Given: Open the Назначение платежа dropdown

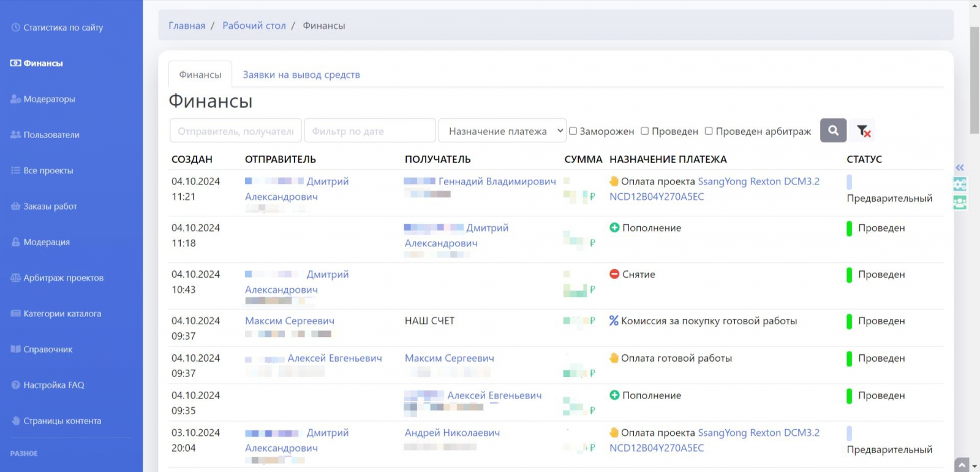Looking at the screenshot, I should point(502,131).
